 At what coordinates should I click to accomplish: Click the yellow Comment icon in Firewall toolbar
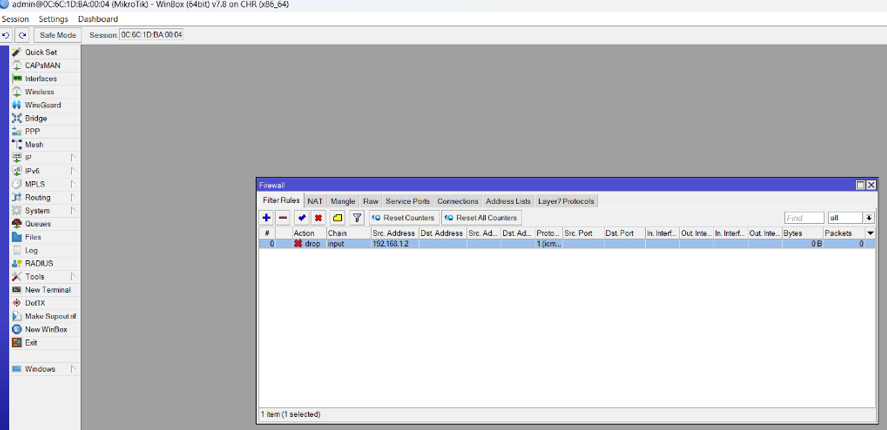337,218
